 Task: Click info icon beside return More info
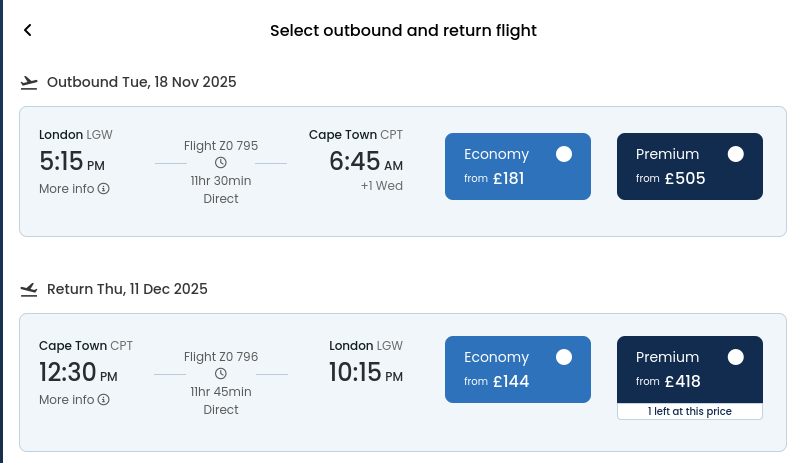point(104,400)
